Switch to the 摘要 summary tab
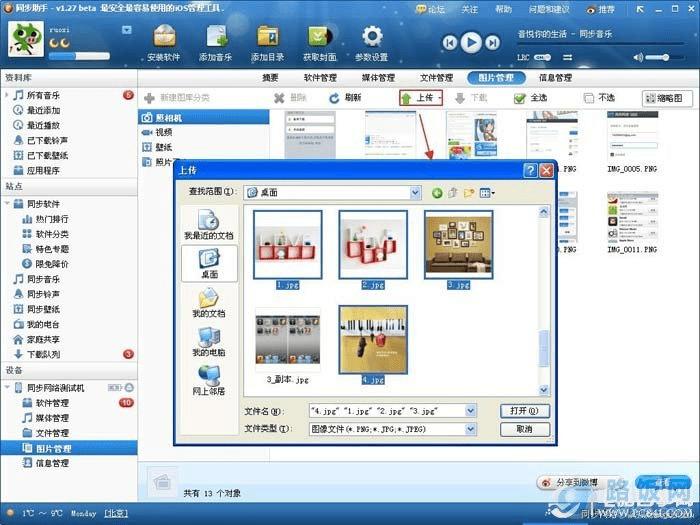This screenshot has height=525, width=700. [270, 78]
